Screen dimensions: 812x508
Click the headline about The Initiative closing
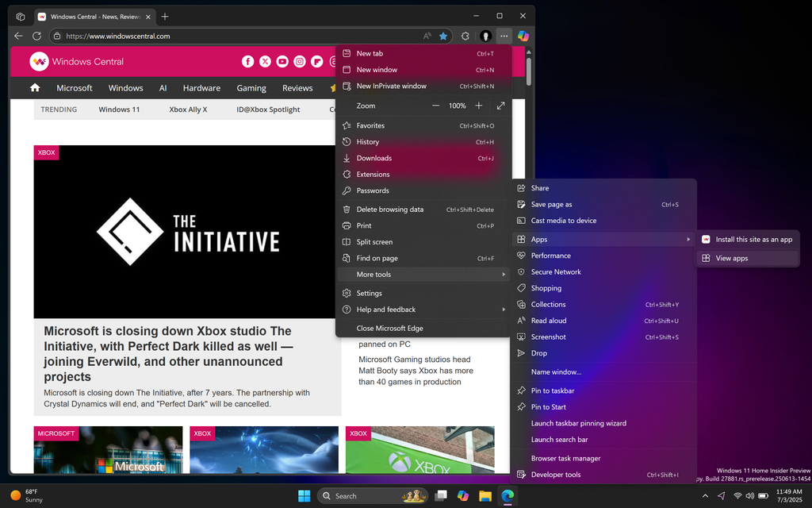point(167,354)
